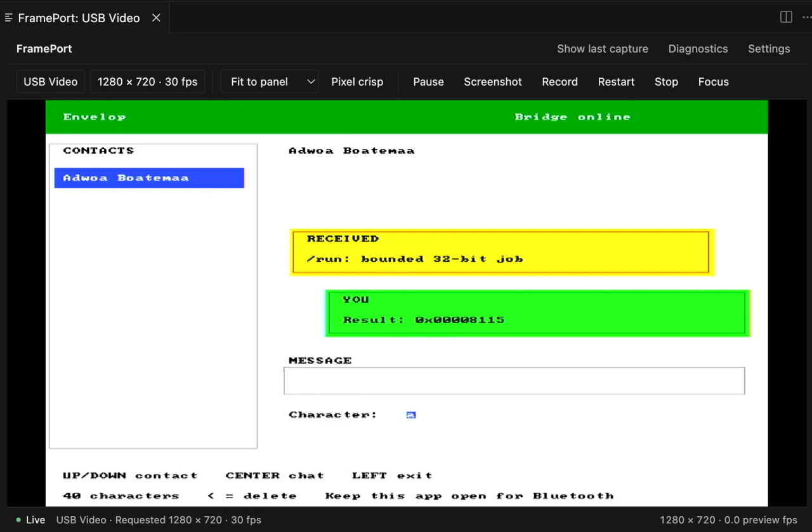Click the CONTACTS heading
The image size is (812, 532).
pyautogui.click(x=98, y=150)
